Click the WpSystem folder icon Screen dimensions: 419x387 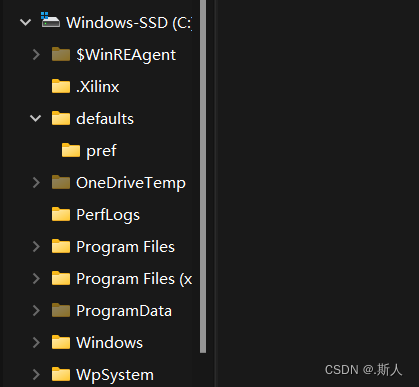pos(61,374)
